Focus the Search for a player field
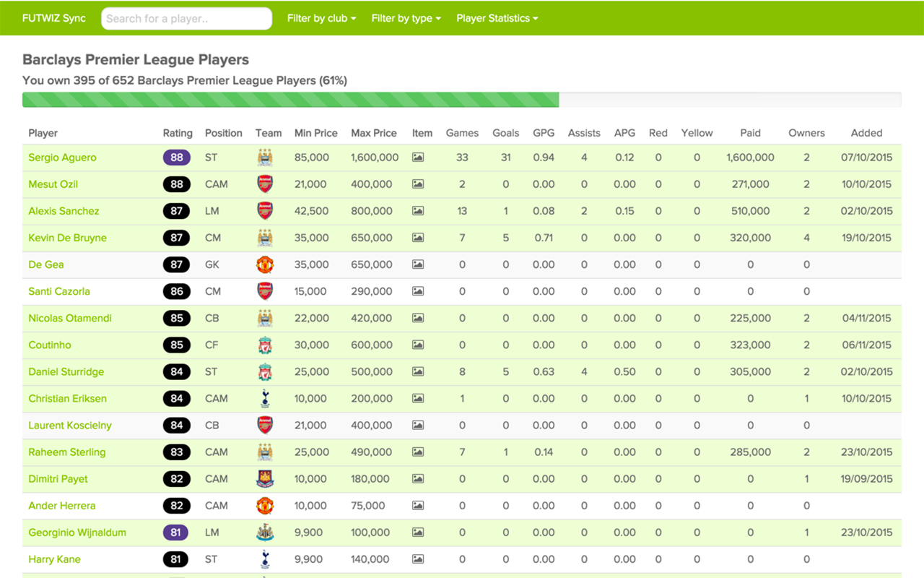The height and width of the screenshot is (578, 924). [186, 19]
